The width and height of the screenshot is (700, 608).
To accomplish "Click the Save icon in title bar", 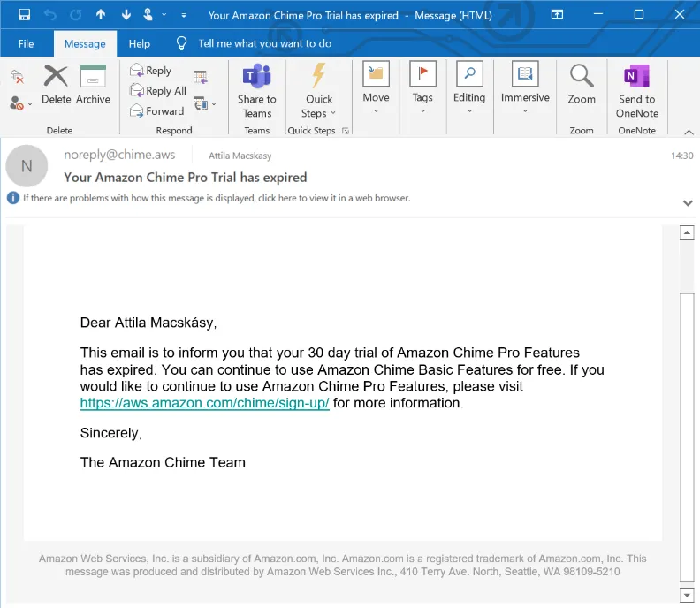I will (x=24, y=15).
